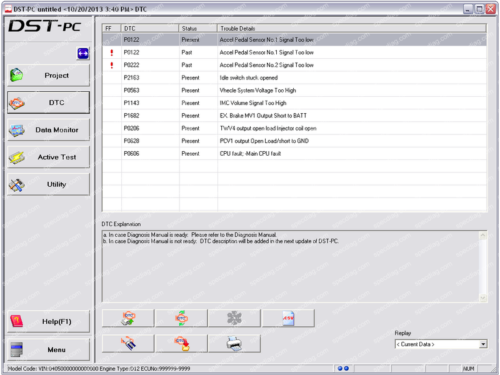
Task: Open the Replay Current Data dropdown
Action: click(483, 344)
